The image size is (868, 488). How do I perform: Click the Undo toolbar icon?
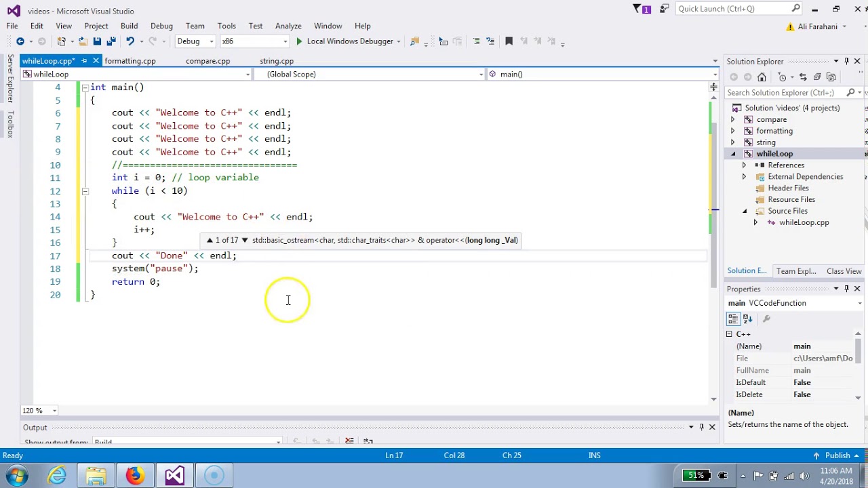point(130,41)
